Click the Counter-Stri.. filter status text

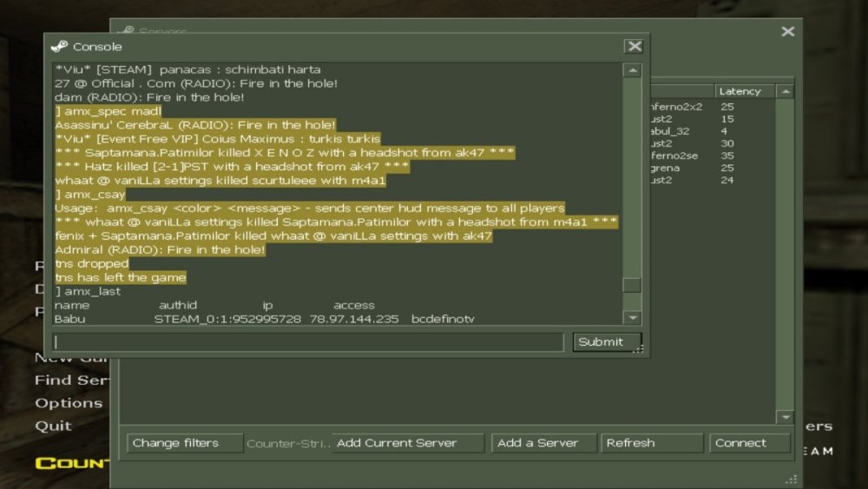click(x=288, y=444)
